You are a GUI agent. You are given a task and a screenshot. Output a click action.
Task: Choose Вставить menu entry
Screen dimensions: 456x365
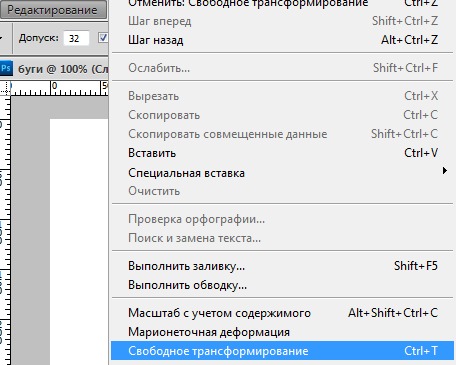click(283, 153)
